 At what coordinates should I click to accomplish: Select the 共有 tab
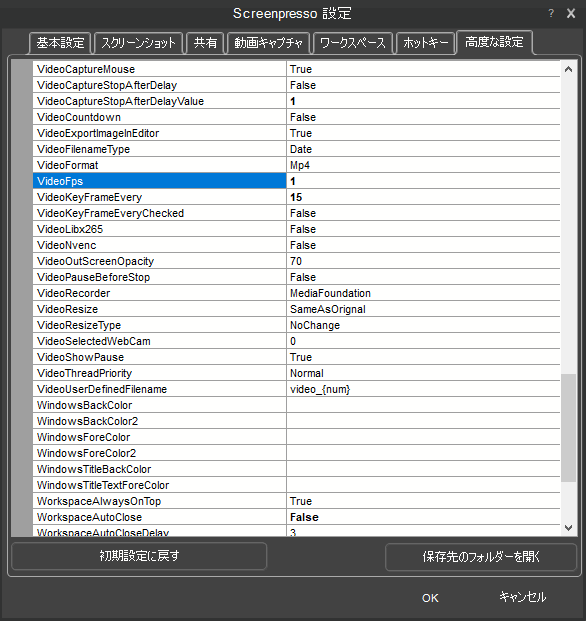pos(205,43)
